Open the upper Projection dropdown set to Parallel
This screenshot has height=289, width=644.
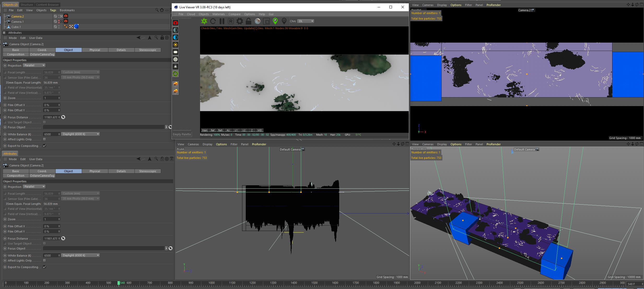(34, 65)
